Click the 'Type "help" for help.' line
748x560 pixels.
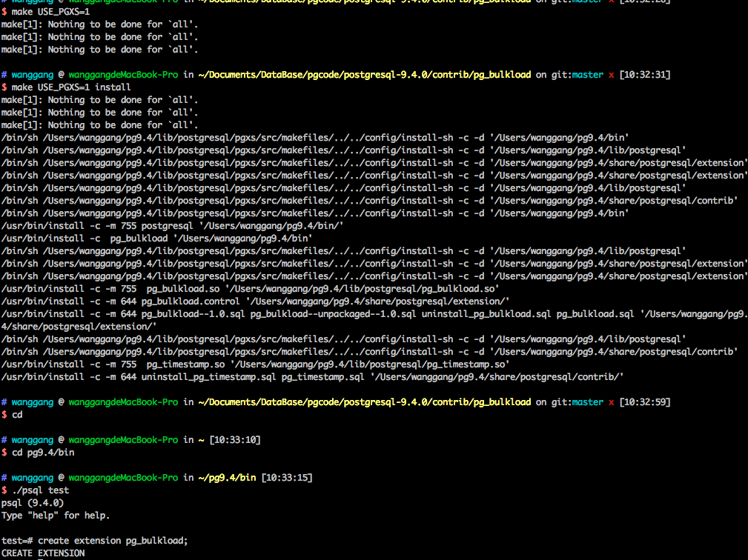(56, 516)
